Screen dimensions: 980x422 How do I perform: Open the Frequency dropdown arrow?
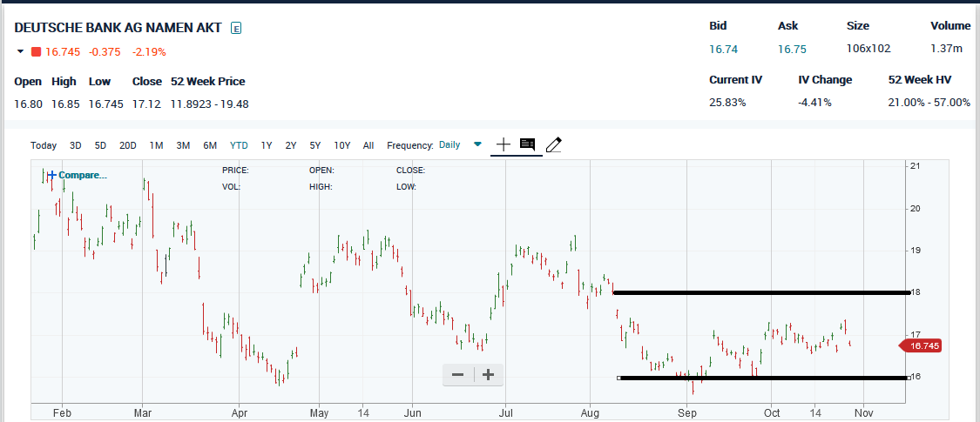(478, 144)
